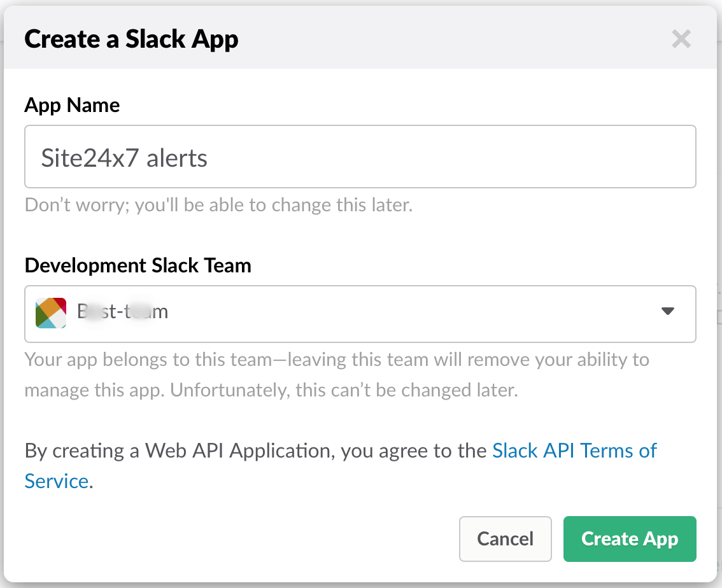
Task: Click the App Name input field
Action: pyautogui.click(x=360, y=157)
